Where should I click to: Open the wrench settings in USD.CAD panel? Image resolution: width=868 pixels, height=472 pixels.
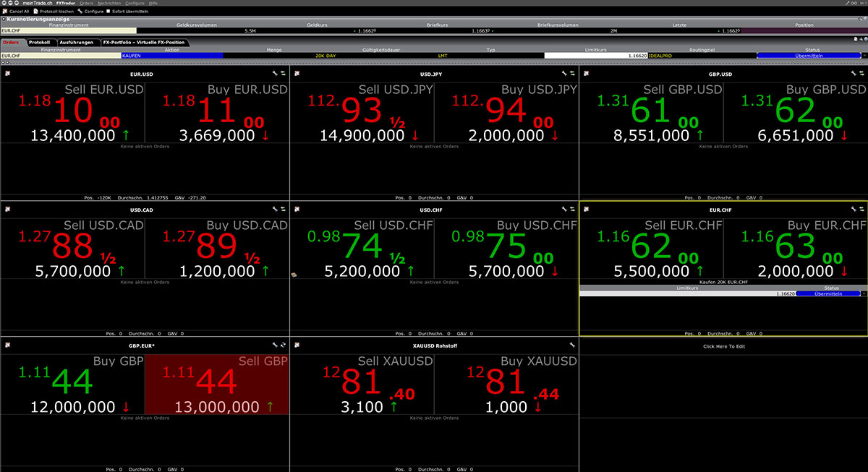coord(275,210)
